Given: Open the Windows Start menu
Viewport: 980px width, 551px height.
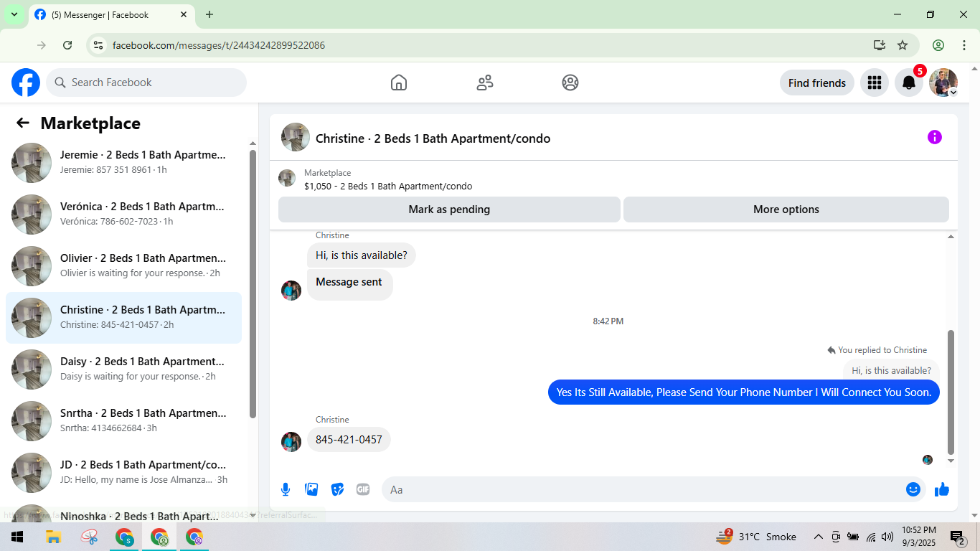Looking at the screenshot, I should (17, 537).
